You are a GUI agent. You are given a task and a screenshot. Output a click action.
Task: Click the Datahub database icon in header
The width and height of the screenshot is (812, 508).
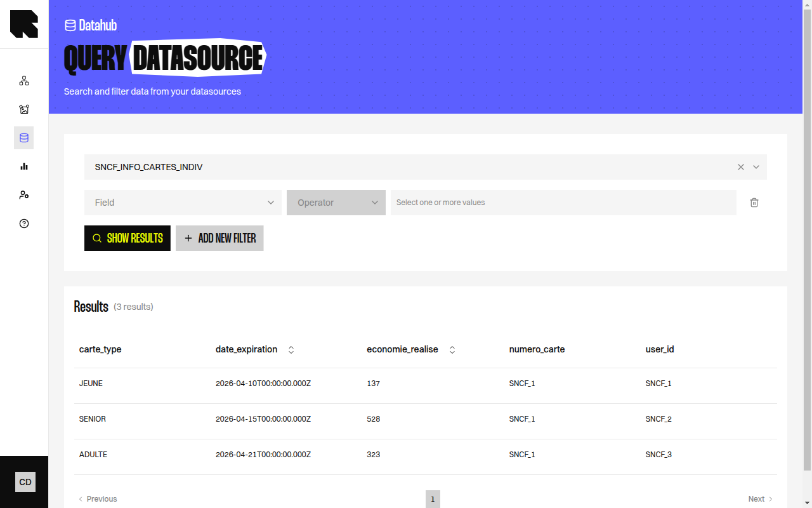[x=70, y=25]
